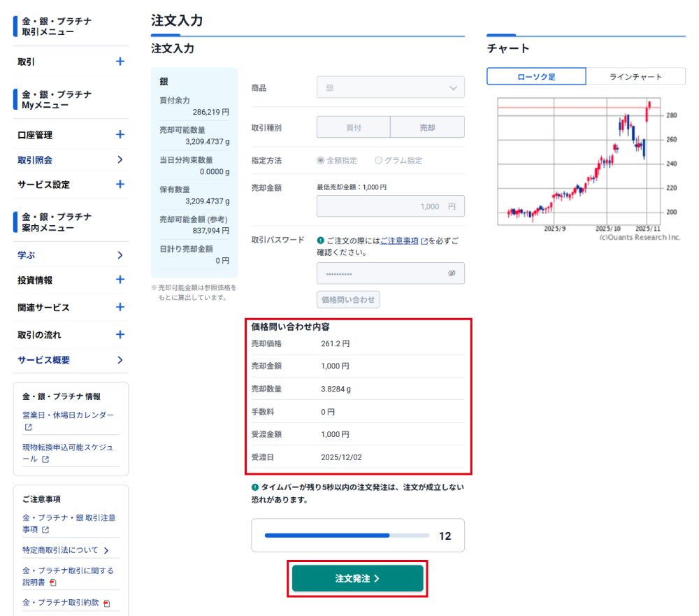The width and height of the screenshot is (699, 616).
Task: Select ローソク足 chart tab
Action: coord(536,77)
